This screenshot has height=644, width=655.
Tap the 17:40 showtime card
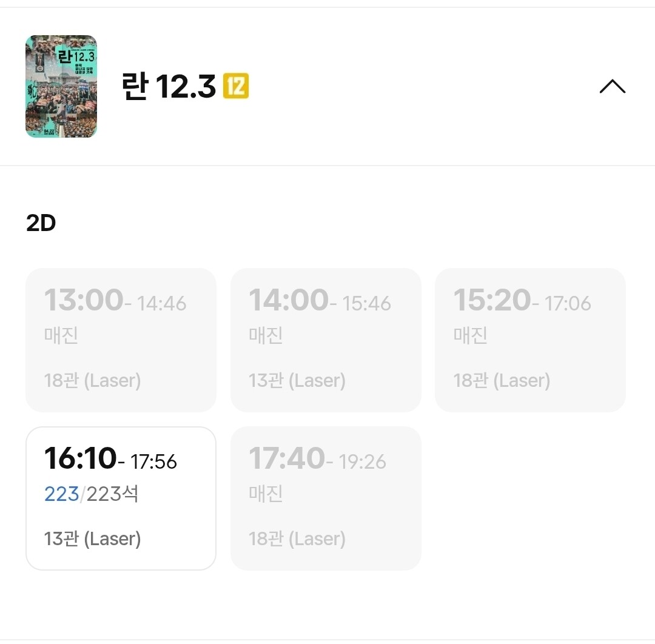pyautogui.click(x=326, y=498)
